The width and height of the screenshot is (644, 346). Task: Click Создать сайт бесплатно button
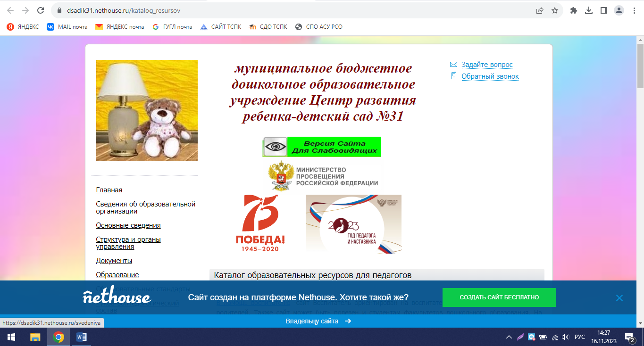pyautogui.click(x=499, y=297)
